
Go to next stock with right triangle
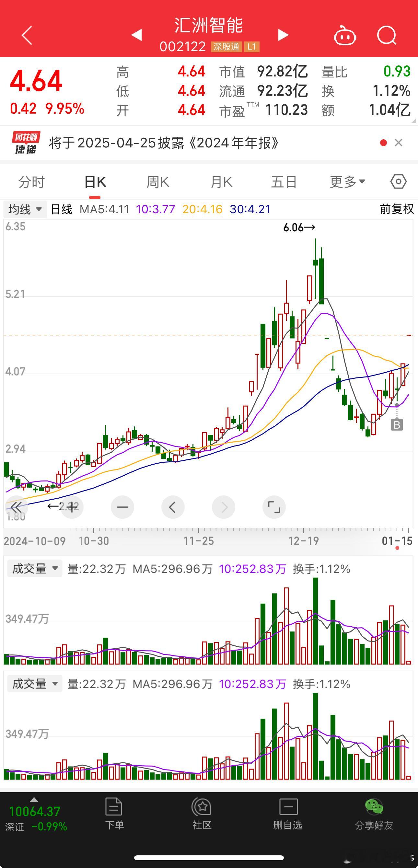pos(283,35)
